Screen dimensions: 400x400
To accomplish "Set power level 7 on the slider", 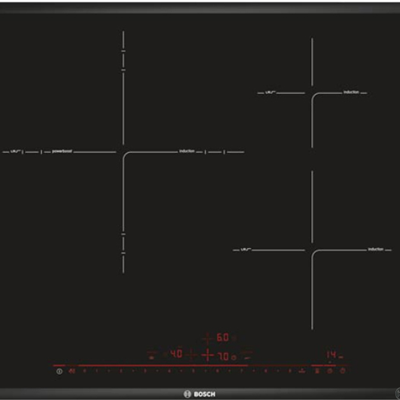I will pyautogui.click(x=242, y=371).
